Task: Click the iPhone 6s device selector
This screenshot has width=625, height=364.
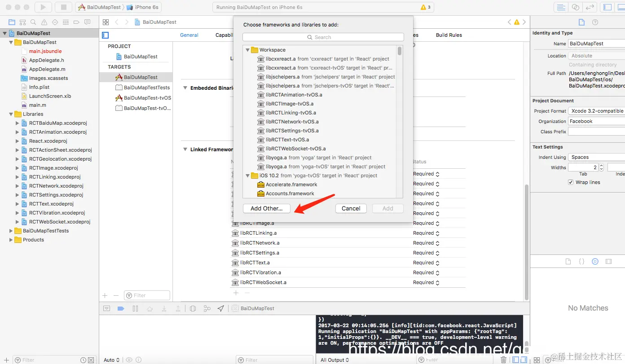Action: [143, 7]
